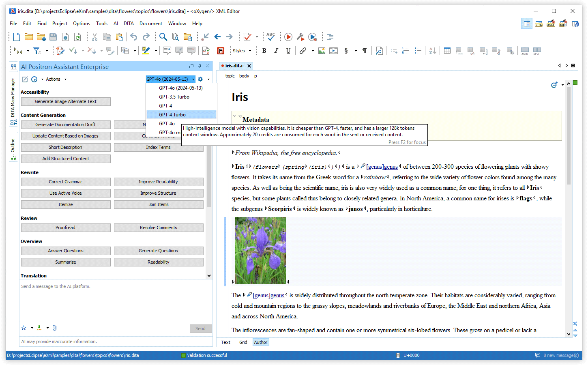The image size is (588, 365).
Task: Start new chat in AI Positron panel
Action: click(x=25, y=79)
